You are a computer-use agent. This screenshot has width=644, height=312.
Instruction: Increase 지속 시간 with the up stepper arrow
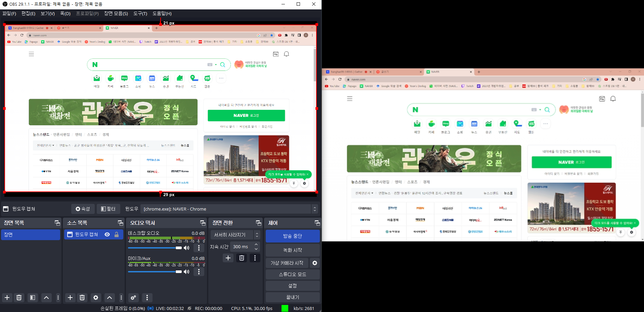coord(256,244)
